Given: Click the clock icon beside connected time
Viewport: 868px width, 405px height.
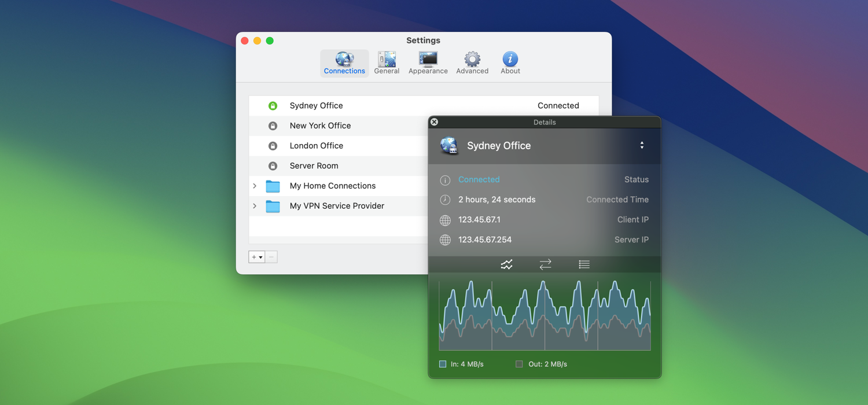Looking at the screenshot, I should tap(445, 200).
